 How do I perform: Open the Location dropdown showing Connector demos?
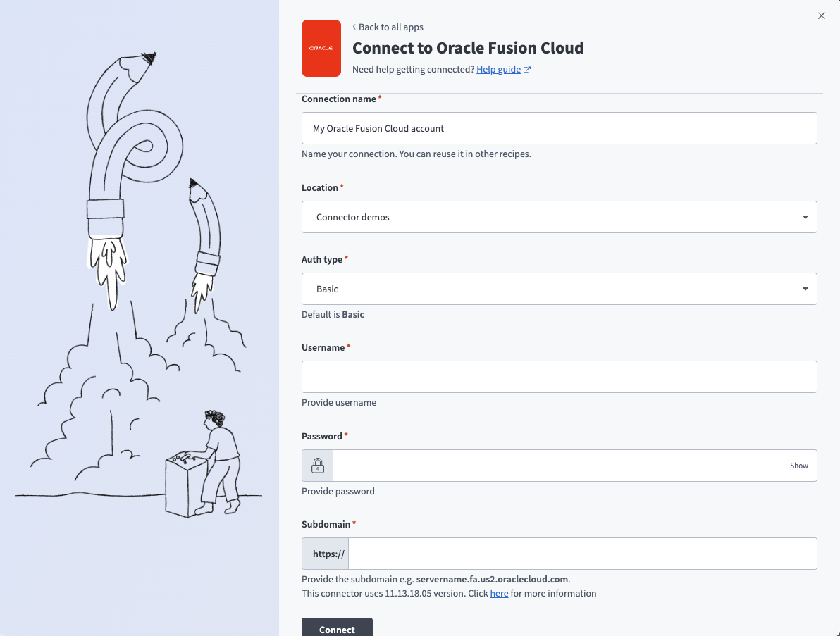pos(559,217)
